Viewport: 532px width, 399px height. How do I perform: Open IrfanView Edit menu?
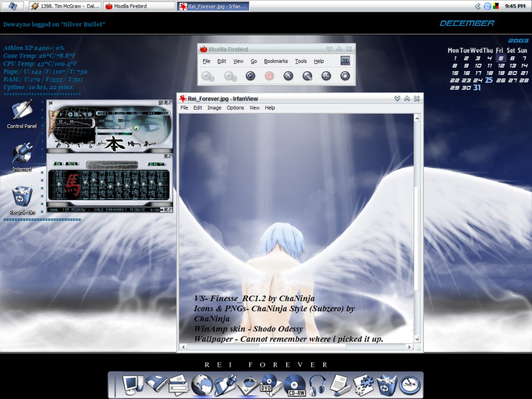(x=197, y=108)
